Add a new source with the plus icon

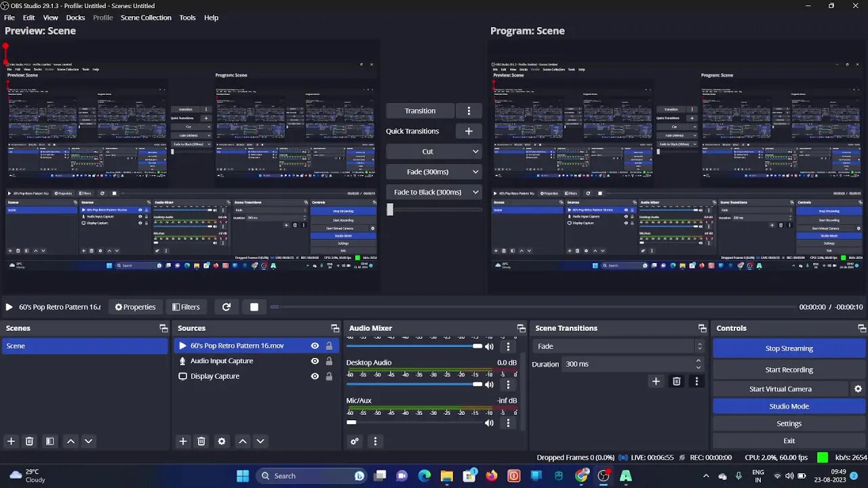(183, 441)
